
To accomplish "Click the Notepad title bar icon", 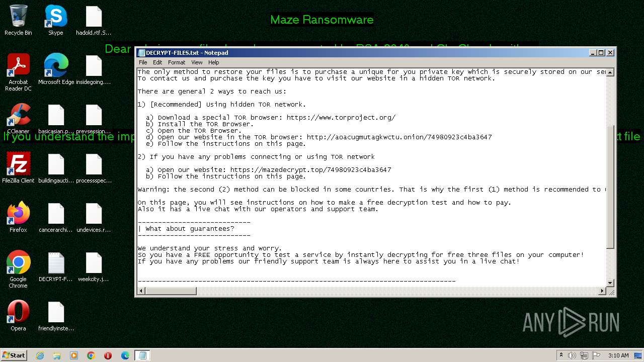I will [x=141, y=52].
